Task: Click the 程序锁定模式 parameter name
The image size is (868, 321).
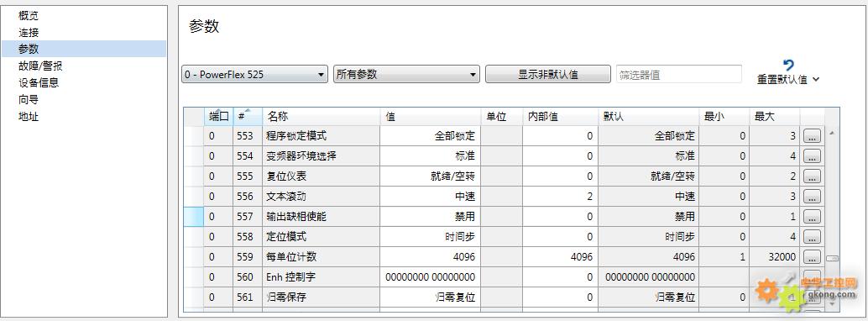Action: click(296, 136)
